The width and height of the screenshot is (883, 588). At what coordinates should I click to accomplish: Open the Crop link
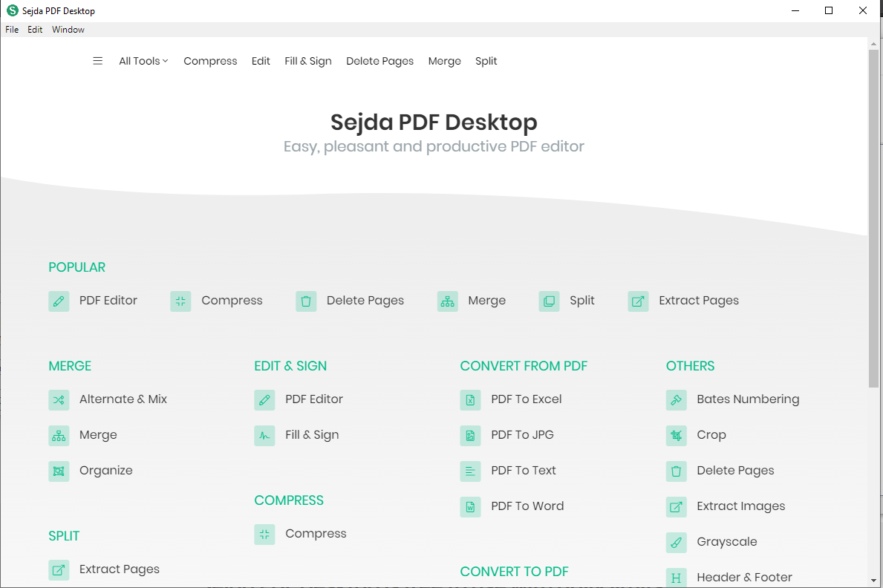[711, 435]
